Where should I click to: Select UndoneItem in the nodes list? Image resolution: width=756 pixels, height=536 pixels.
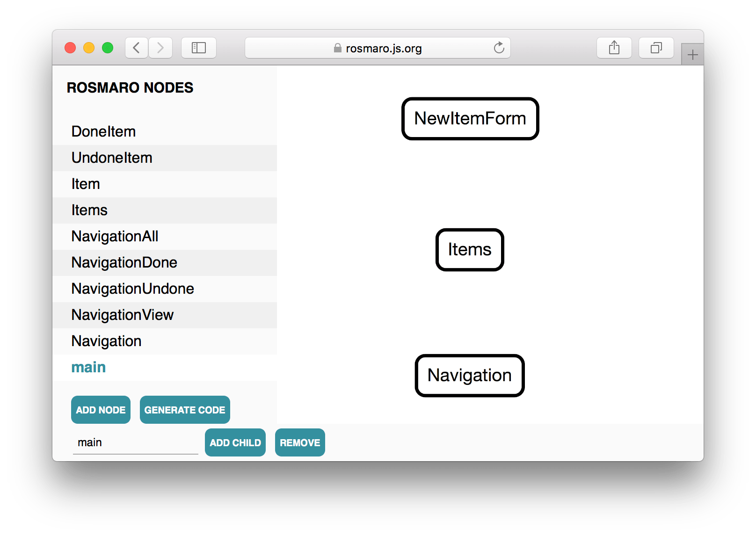pyautogui.click(x=165, y=158)
